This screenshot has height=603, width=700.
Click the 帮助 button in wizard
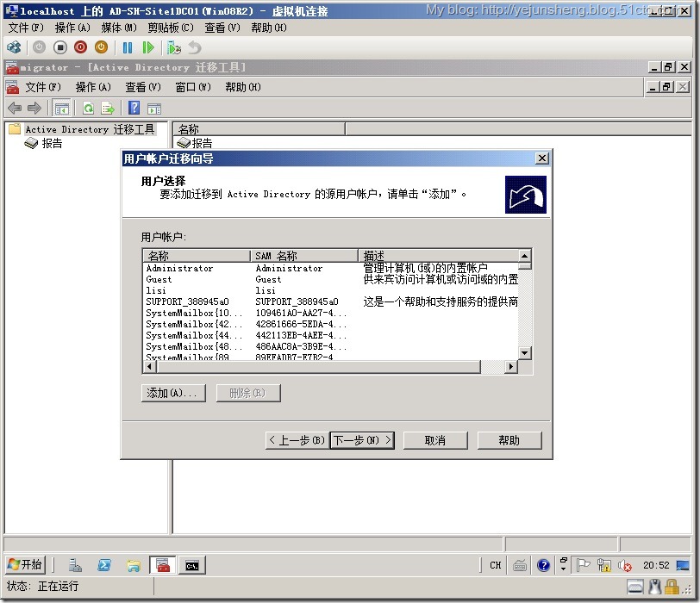(509, 440)
